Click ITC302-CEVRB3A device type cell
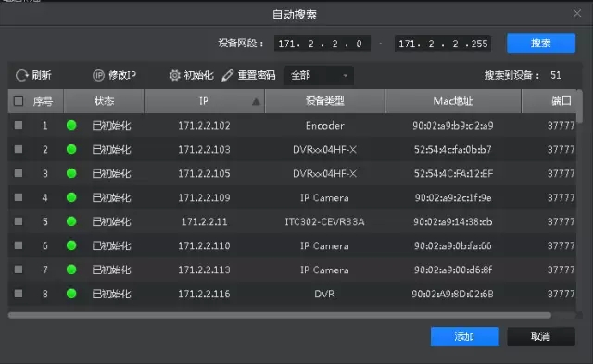The width and height of the screenshot is (593, 364). [325, 221]
